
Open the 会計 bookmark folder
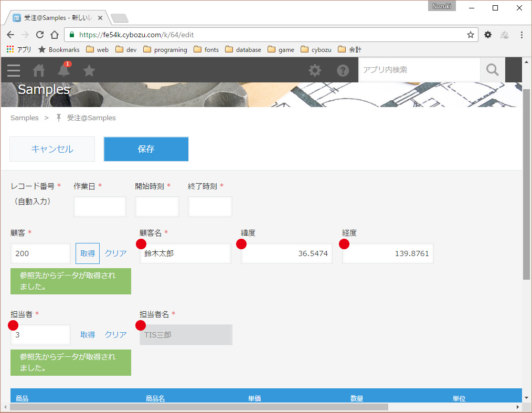(x=350, y=49)
